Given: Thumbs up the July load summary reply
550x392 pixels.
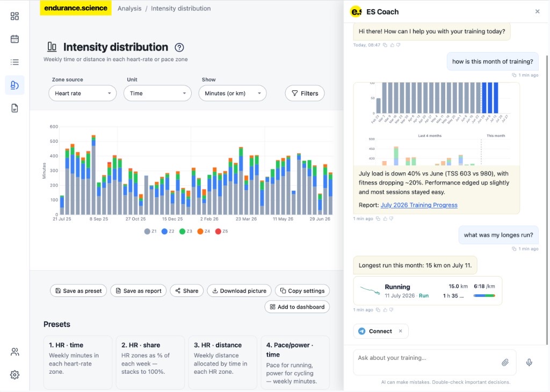Looking at the screenshot, I should (x=385, y=219).
